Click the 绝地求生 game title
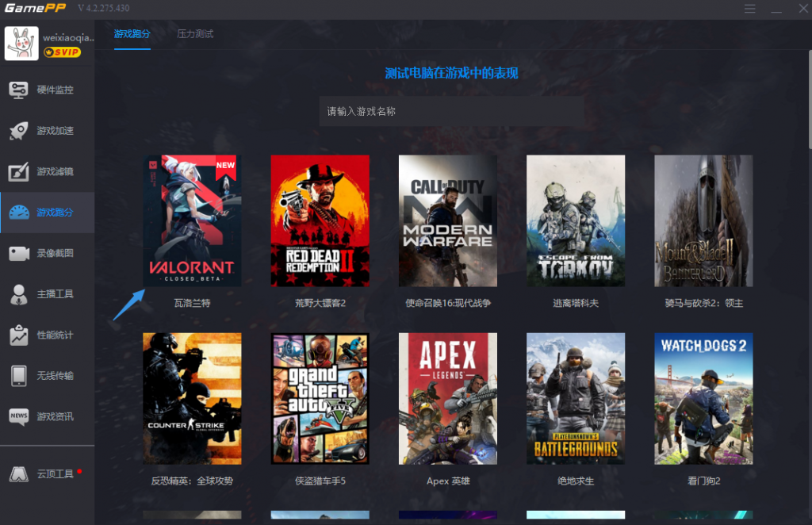 pos(576,481)
